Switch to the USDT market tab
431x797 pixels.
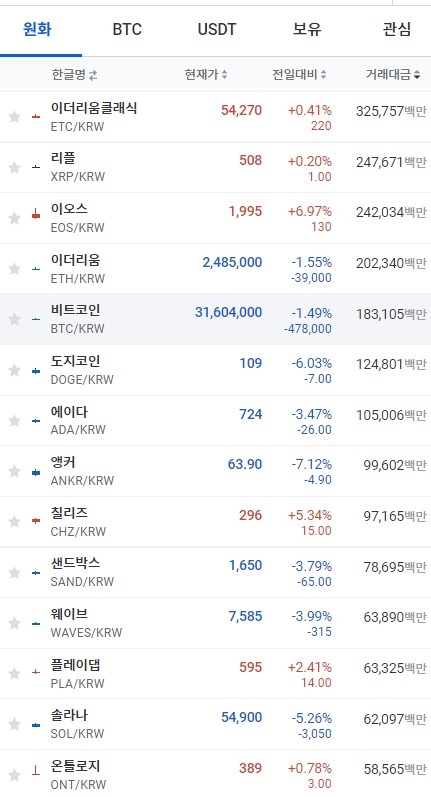point(217,29)
